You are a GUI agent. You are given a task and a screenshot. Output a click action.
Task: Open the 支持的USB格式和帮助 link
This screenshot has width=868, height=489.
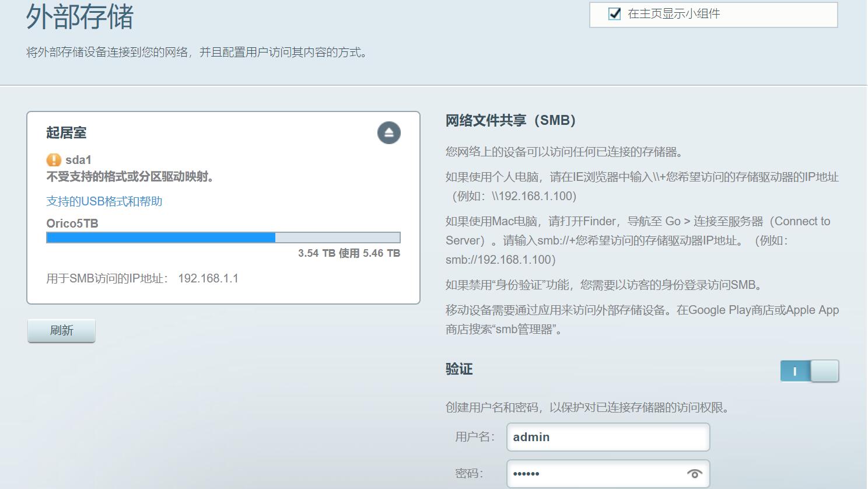pyautogui.click(x=104, y=201)
